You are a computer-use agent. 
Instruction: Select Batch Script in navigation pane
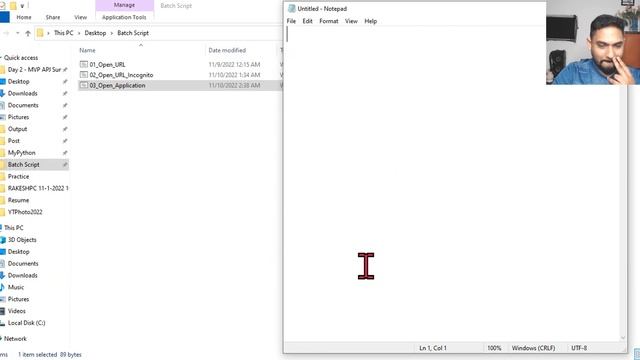(23, 164)
